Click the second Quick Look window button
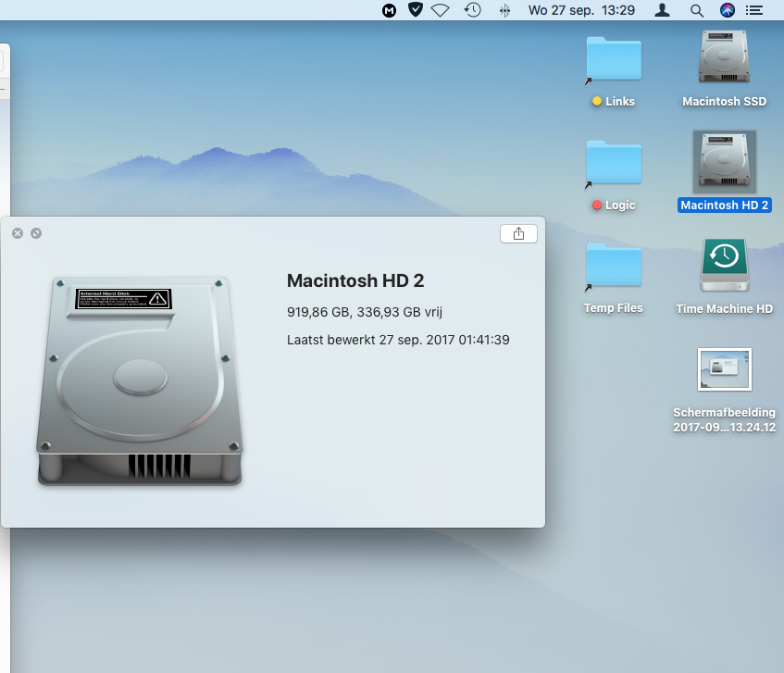Screen dimensions: 784x673 point(36,233)
